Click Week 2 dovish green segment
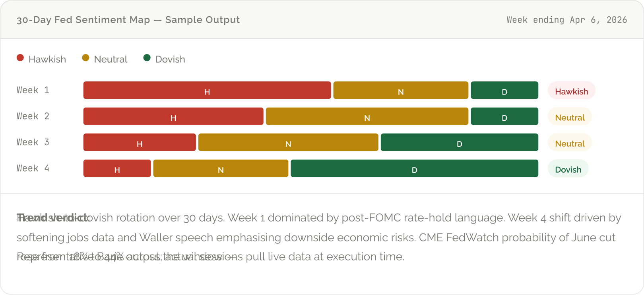 pos(504,116)
